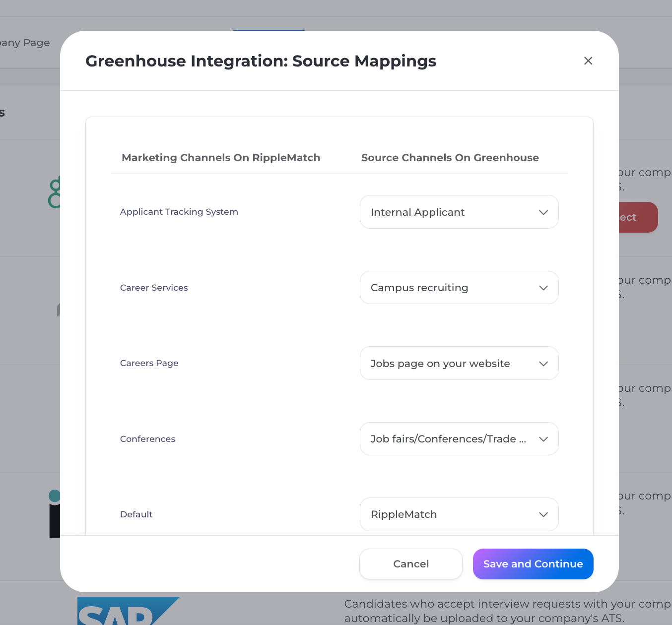Select the Default channel label
Image resolution: width=672 pixels, height=625 pixels.
point(136,514)
